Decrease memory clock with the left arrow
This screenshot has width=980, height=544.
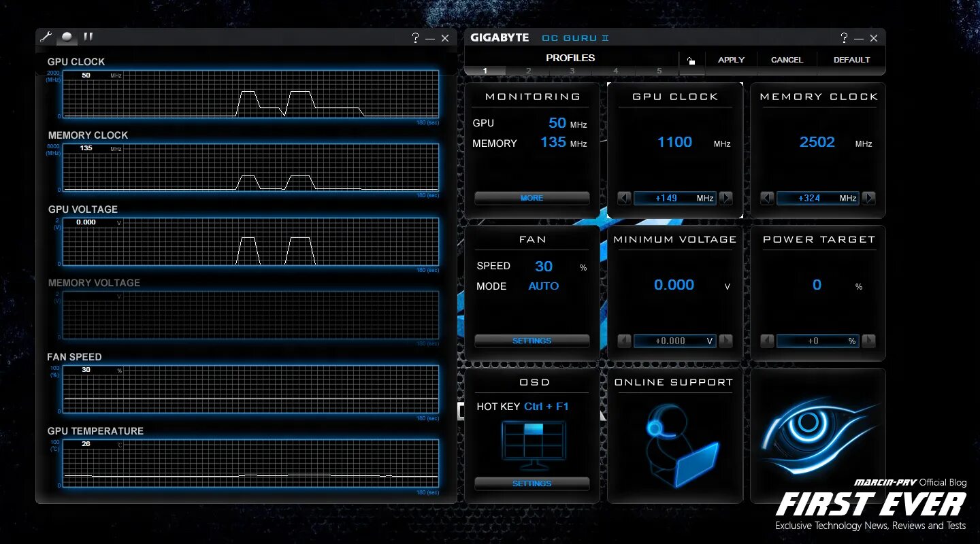coord(767,198)
